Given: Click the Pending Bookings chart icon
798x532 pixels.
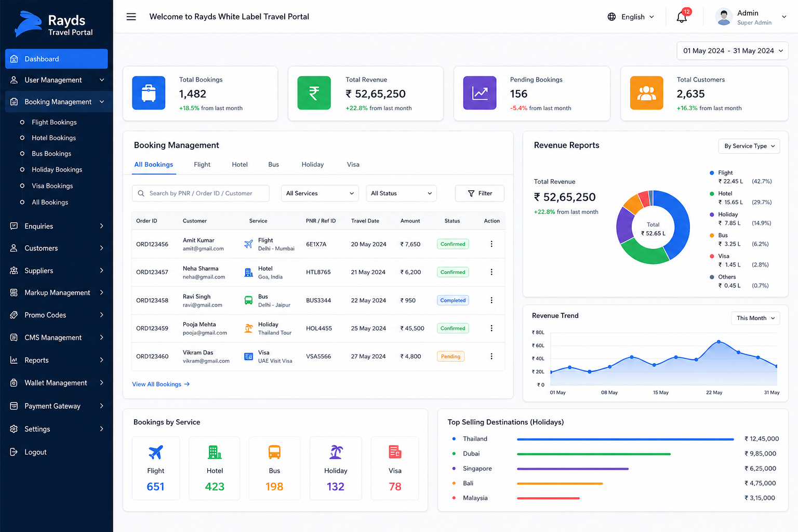Looking at the screenshot, I should click(480, 93).
